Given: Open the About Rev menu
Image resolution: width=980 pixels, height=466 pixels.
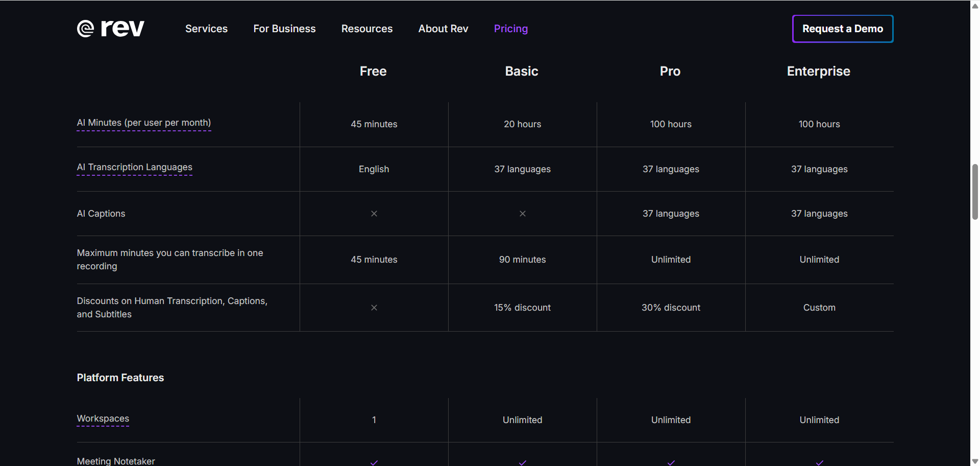Looking at the screenshot, I should (x=443, y=29).
